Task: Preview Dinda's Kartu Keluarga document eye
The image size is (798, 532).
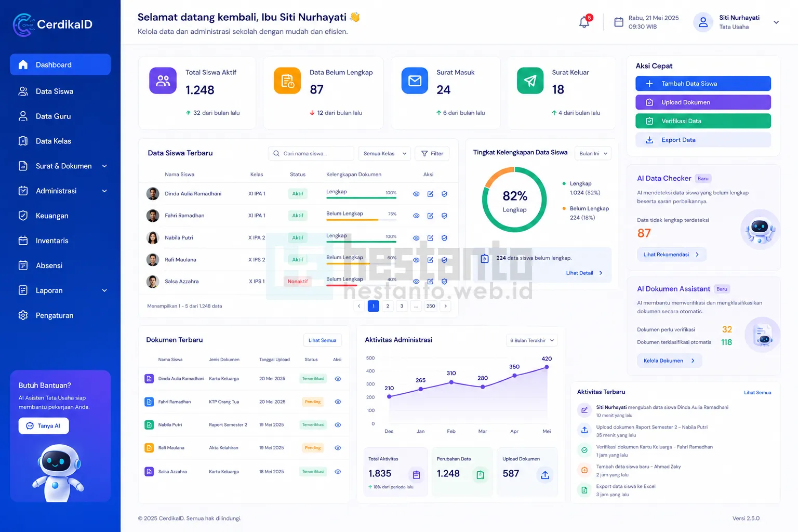Action: point(338,379)
